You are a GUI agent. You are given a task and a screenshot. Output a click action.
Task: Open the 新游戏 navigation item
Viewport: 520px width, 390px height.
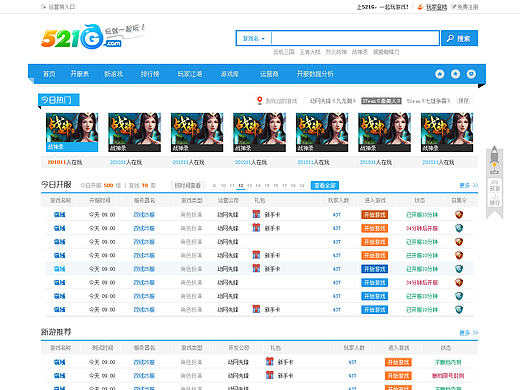coord(114,74)
